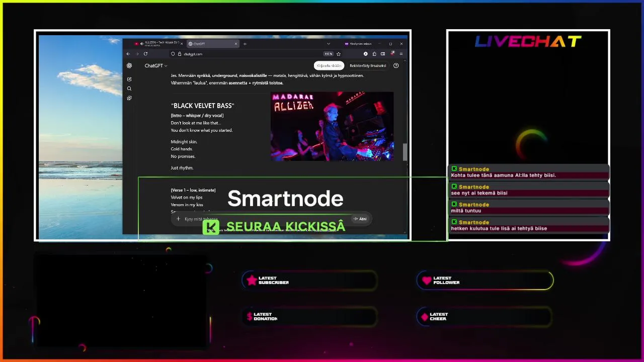Click the browser back arrow
Viewport: 644px width, 362px height.
[x=128, y=54]
